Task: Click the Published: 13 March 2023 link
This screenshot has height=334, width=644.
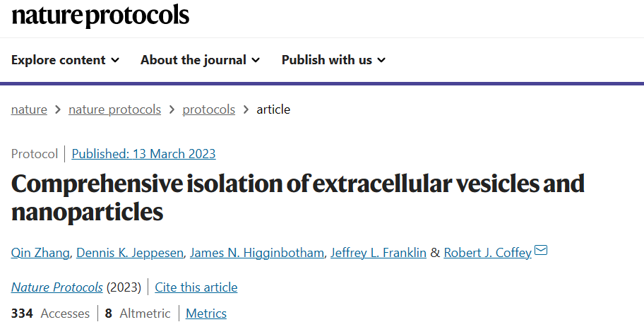Action: coord(143,154)
